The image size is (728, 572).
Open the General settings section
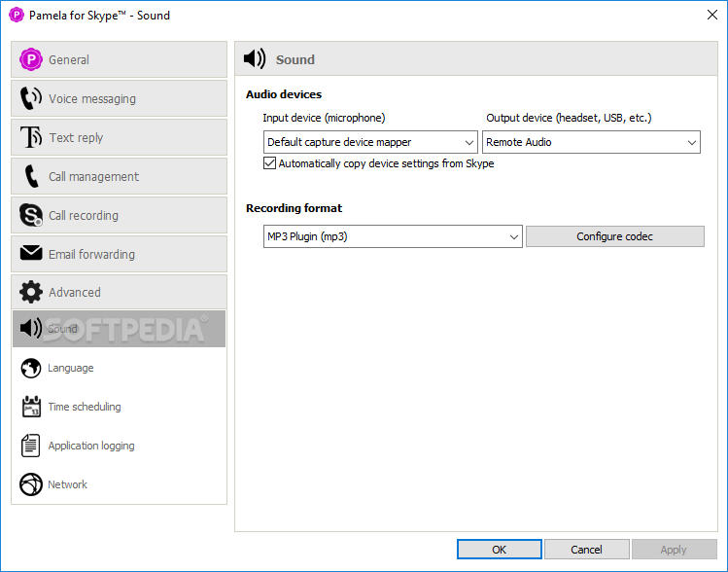(119, 59)
